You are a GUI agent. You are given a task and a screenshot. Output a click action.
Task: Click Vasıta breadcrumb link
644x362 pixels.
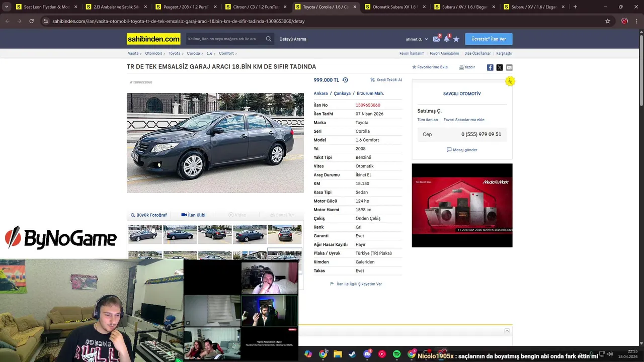pyautogui.click(x=133, y=53)
